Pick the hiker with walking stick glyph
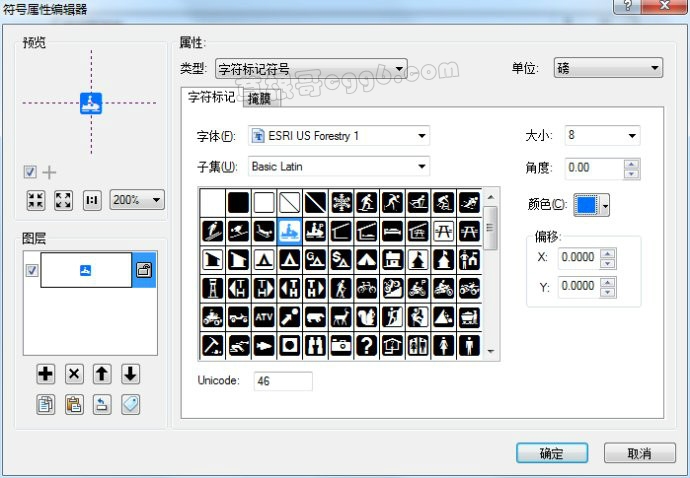 (341, 288)
